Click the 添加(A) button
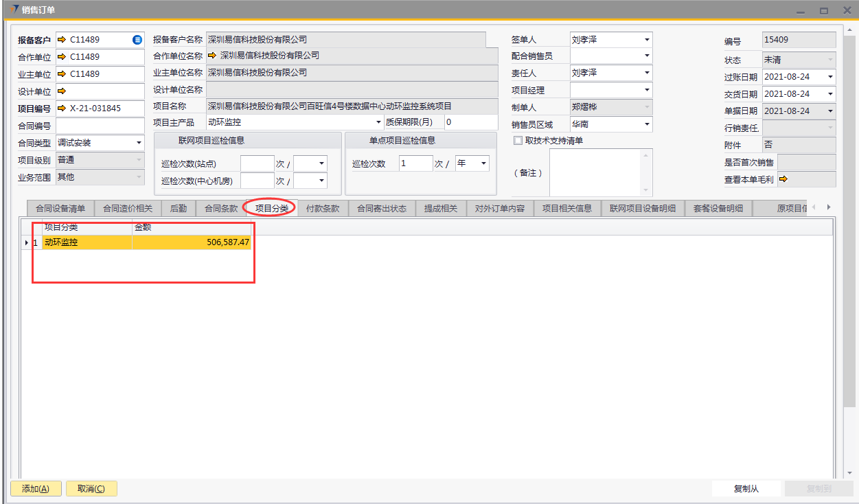Image resolution: width=859 pixels, height=504 pixels. (x=36, y=489)
